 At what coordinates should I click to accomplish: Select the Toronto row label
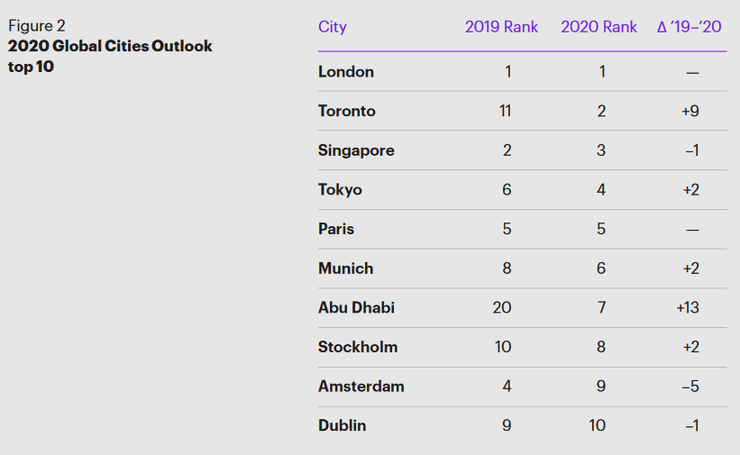pyautogui.click(x=347, y=111)
